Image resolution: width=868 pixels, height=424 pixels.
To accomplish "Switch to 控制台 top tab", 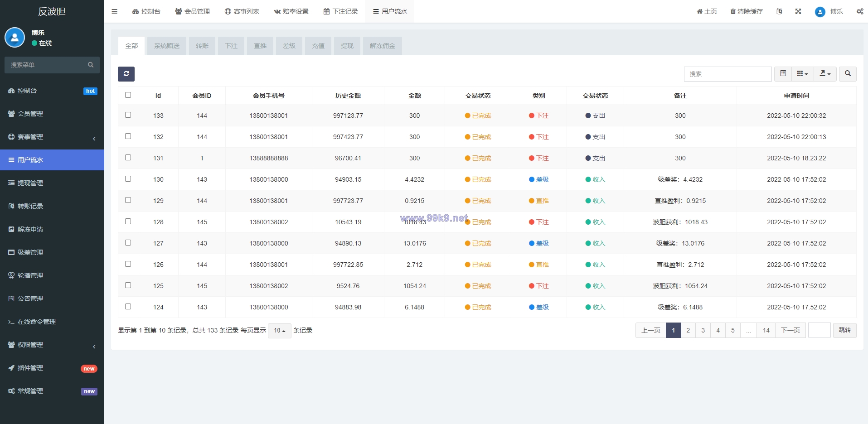I will coord(146,11).
